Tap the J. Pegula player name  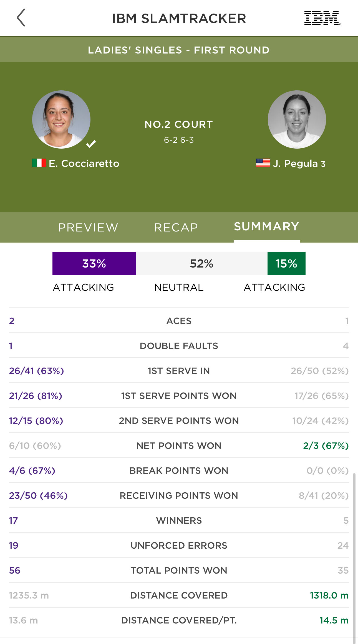tap(299, 164)
